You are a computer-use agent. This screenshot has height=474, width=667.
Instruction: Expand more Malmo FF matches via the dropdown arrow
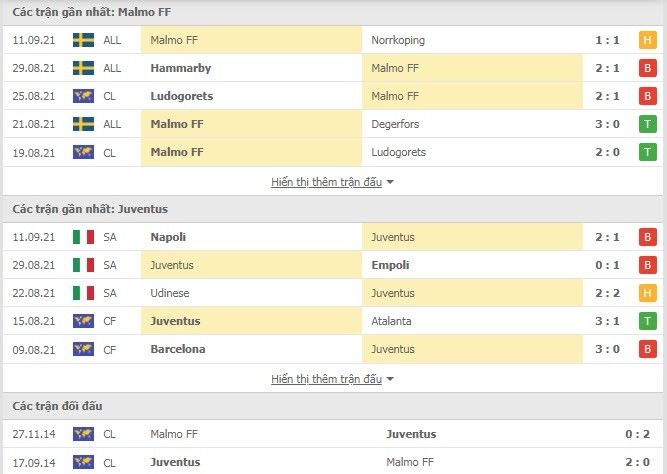point(390,183)
